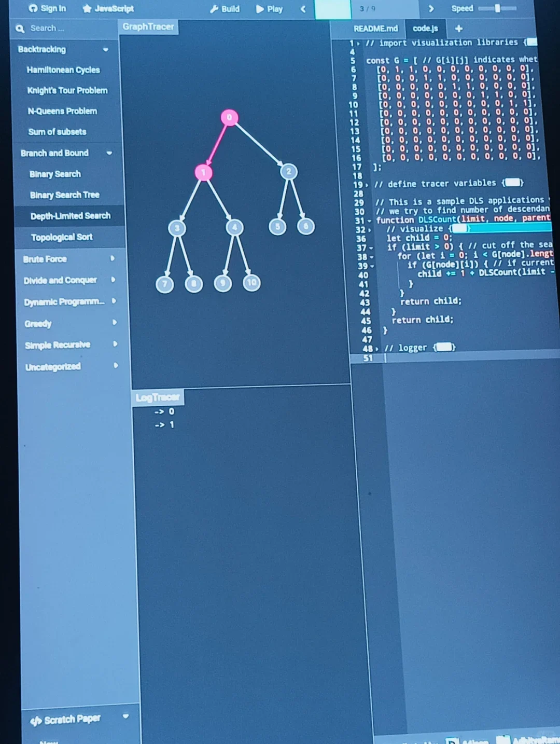Go to previous step with left chevron
The height and width of the screenshot is (744, 560).
point(303,9)
